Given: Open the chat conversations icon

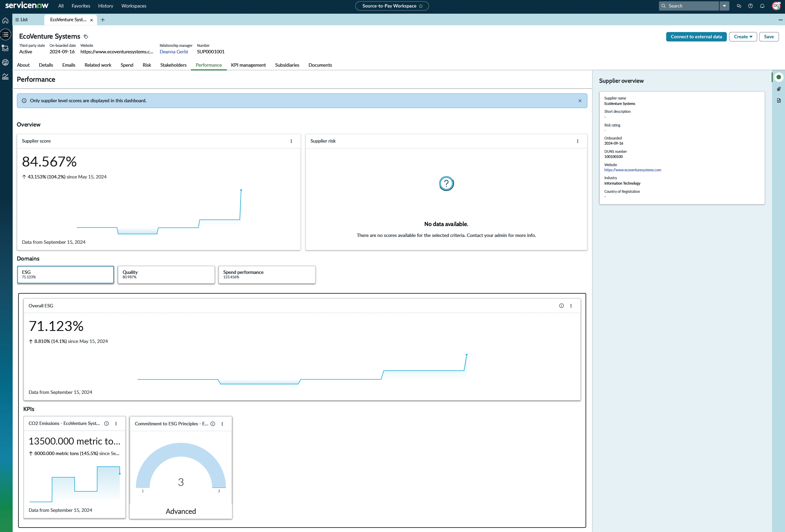Looking at the screenshot, I should click(x=739, y=6).
